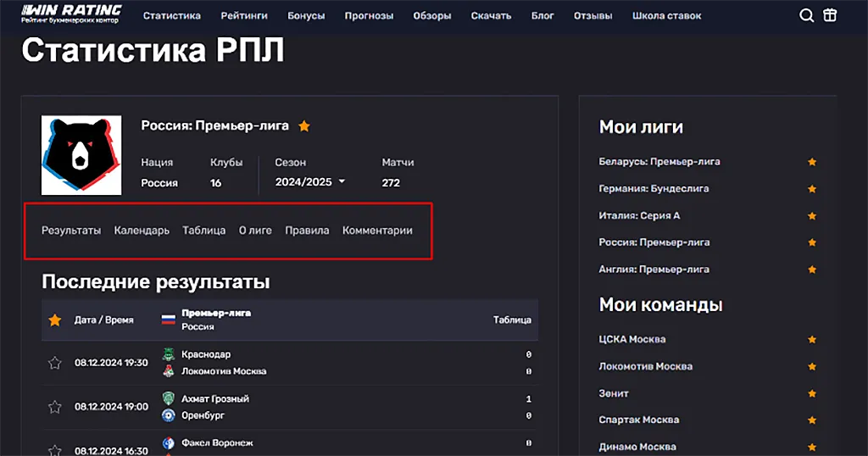Click Краснодар team name in results

point(206,354)
